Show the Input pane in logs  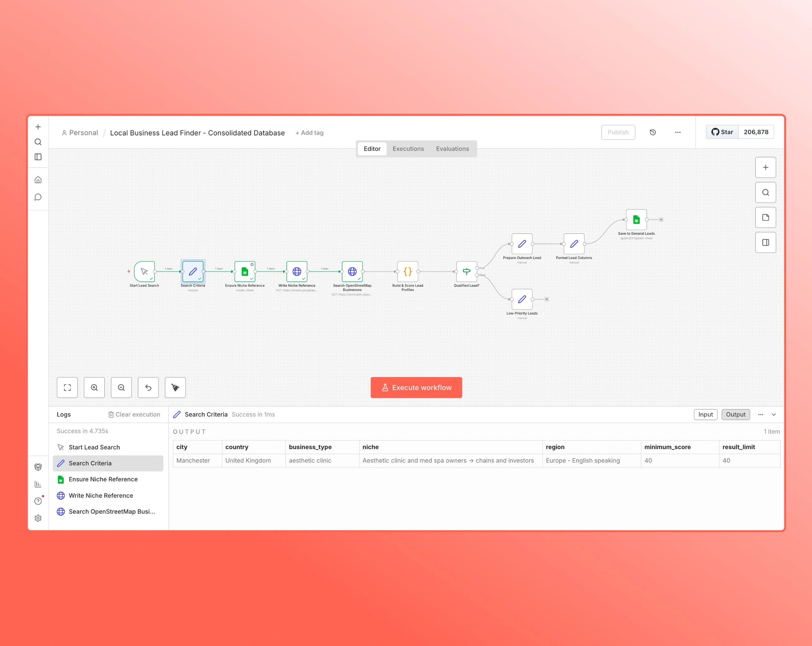coord(705,414)
